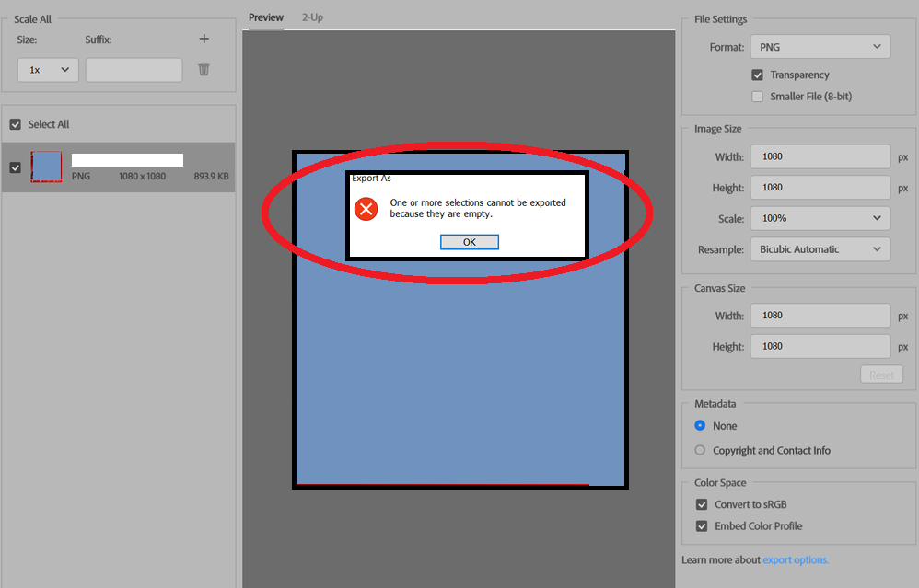Open the Resample dropdown showing Bicubic Automatic
This screenshot has height=588, width=919.
pos(820,248)
